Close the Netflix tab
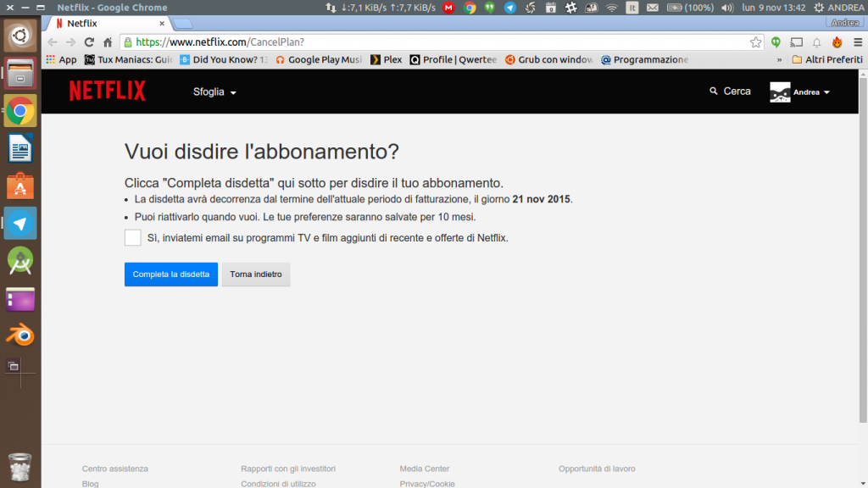Image resolution: width=868 pixels, height=488 pixels. click(x=162, y=23)
